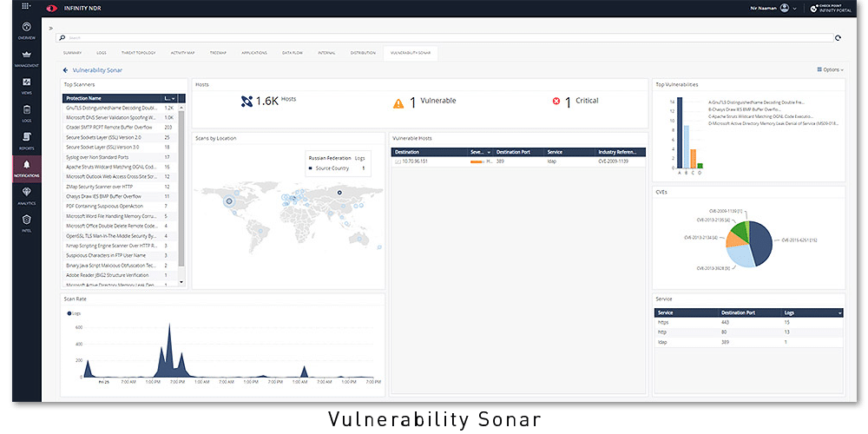This screenshot has width=868, height=434.
Task: Click the orange bar C in Top Vulnerabilities
Action: tap(693, 159)
